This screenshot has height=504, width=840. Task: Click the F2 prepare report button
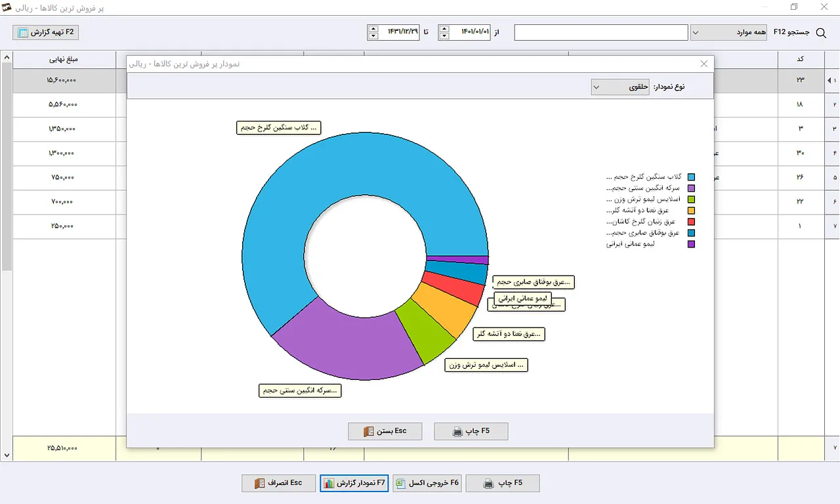point(47,32)
